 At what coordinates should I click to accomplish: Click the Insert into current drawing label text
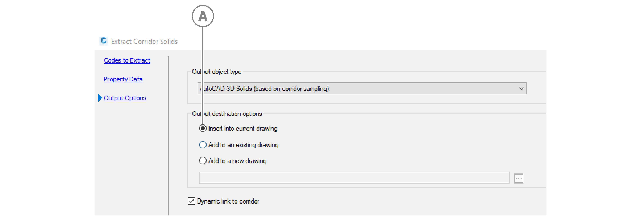(x=243, y=129)
